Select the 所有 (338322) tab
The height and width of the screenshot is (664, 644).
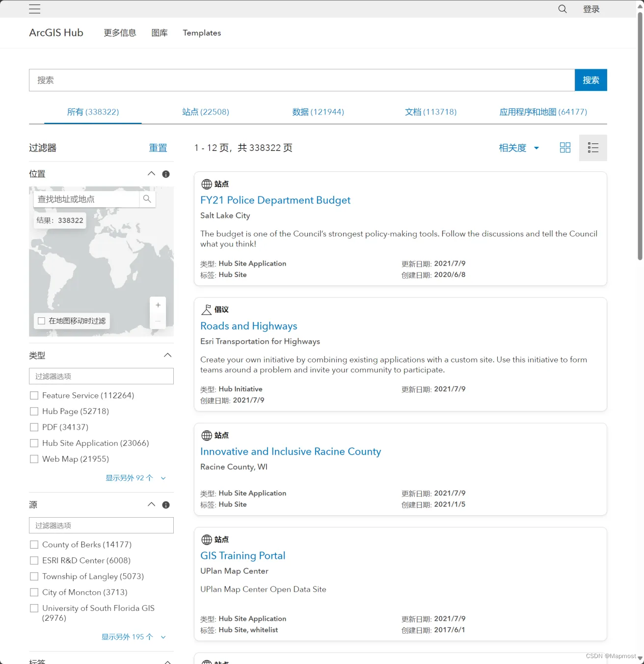[93, 112]
